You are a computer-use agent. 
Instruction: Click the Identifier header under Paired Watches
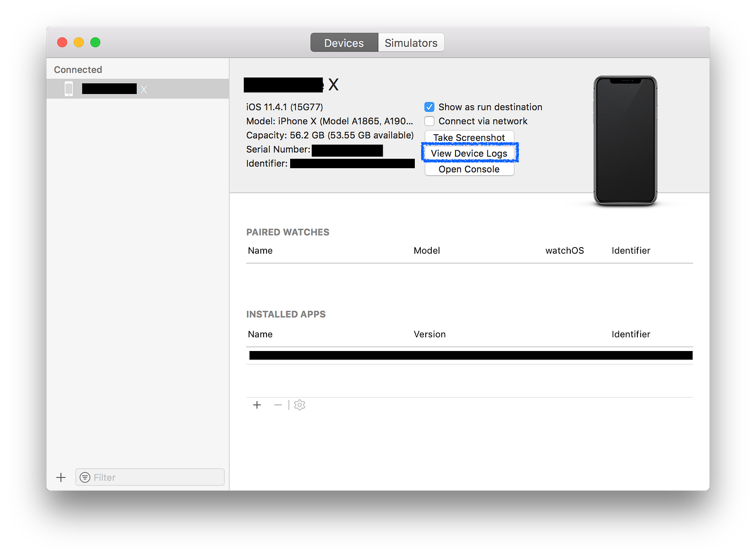pyautogui.click(x=631, y=250)
